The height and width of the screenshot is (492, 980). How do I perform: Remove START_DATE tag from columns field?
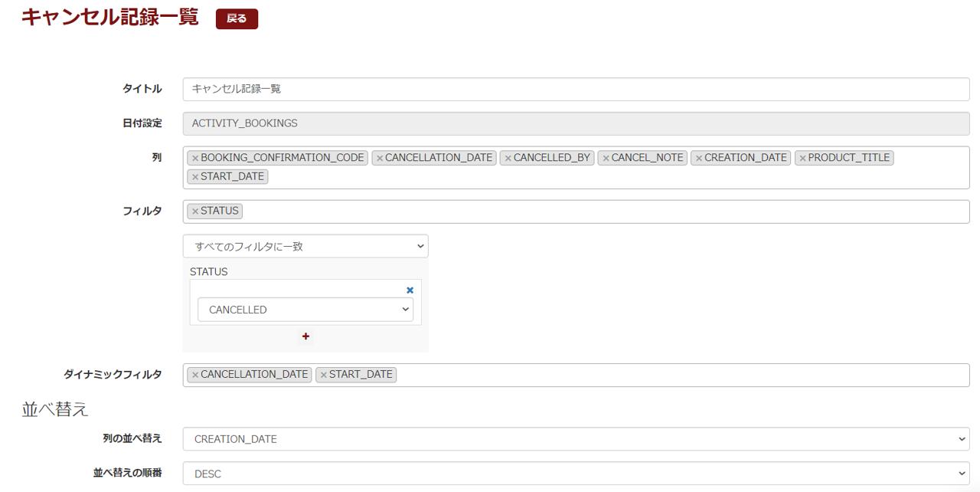(x=195, y=177)
